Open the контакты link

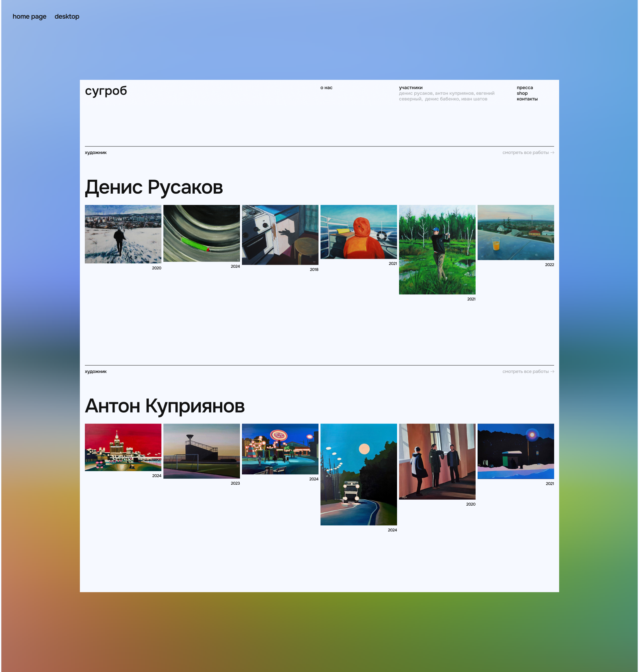[x=527, y=99]
